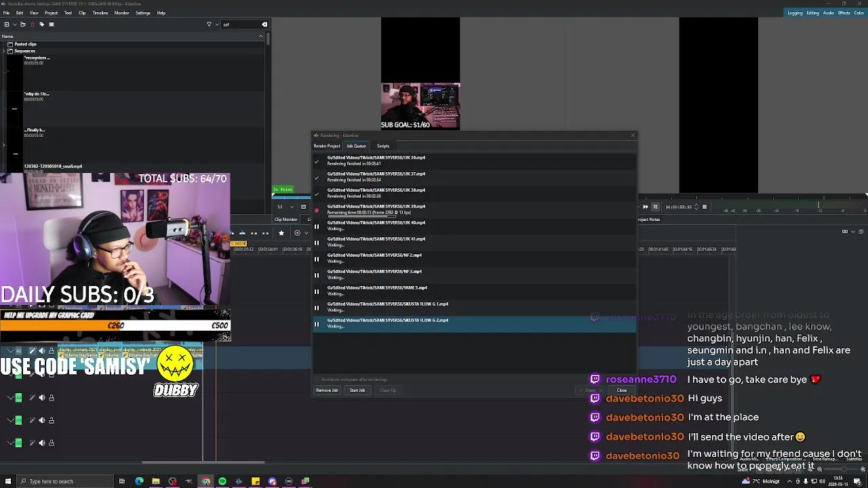Open dropdown arrow beside the view mode icon
This screenshot has width=868, height=488.
(x=852, y=232)
